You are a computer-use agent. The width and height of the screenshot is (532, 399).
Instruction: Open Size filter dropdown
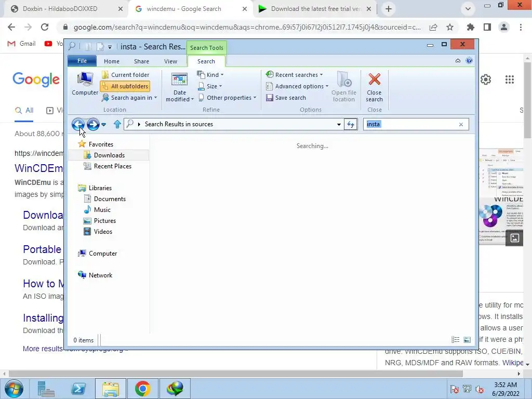click(x=210, y=86)
